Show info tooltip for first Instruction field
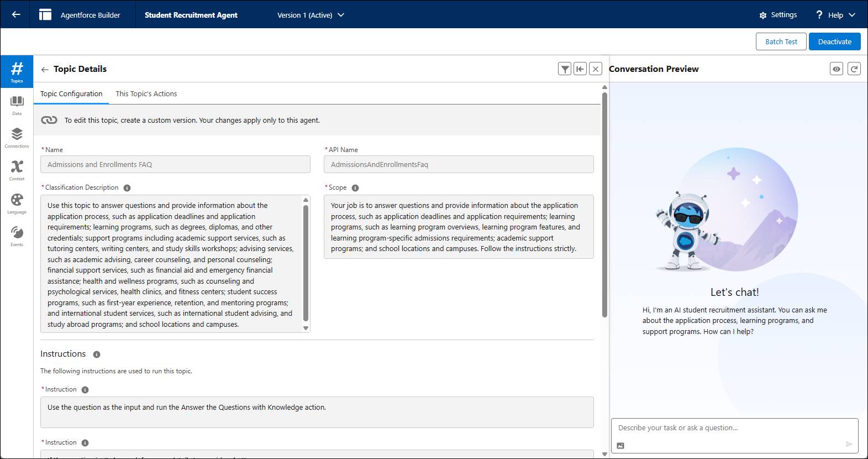The width and height of the screenshot is (868, 459). click(85, 390)
